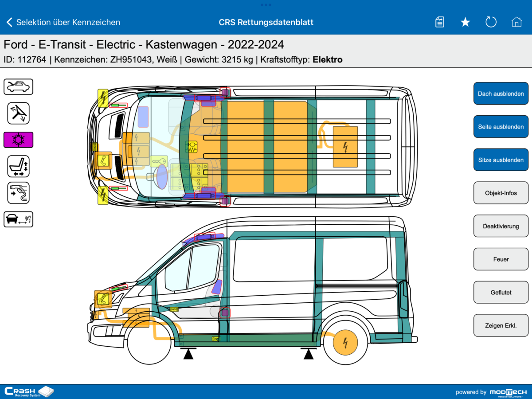
Task: Select the orange rear drive unit in top view
Action: tap(345, 147)
